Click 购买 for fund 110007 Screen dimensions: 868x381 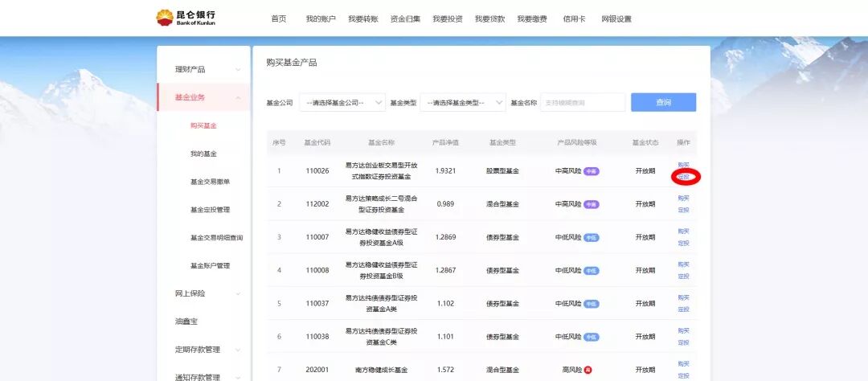point(684,231)
